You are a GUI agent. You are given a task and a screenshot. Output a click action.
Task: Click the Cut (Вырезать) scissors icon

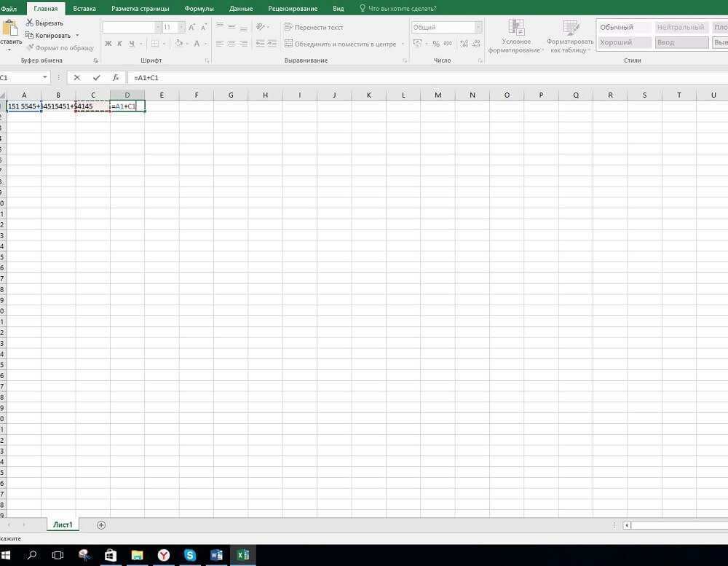pos(29,23)
